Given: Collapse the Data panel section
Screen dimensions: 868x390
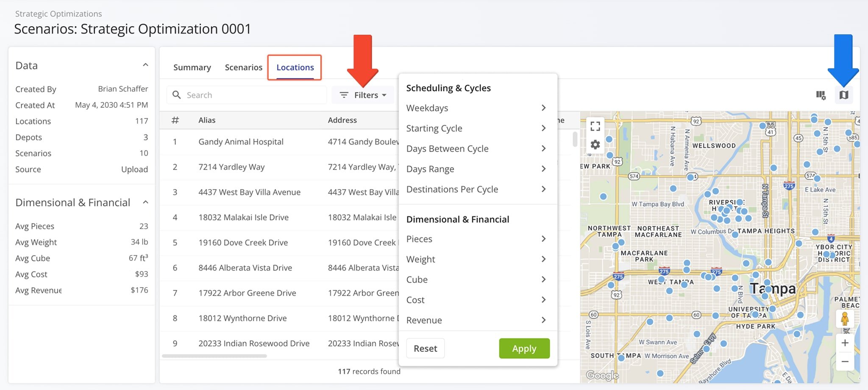Looking at the screenshot, I should pos(145,65).
